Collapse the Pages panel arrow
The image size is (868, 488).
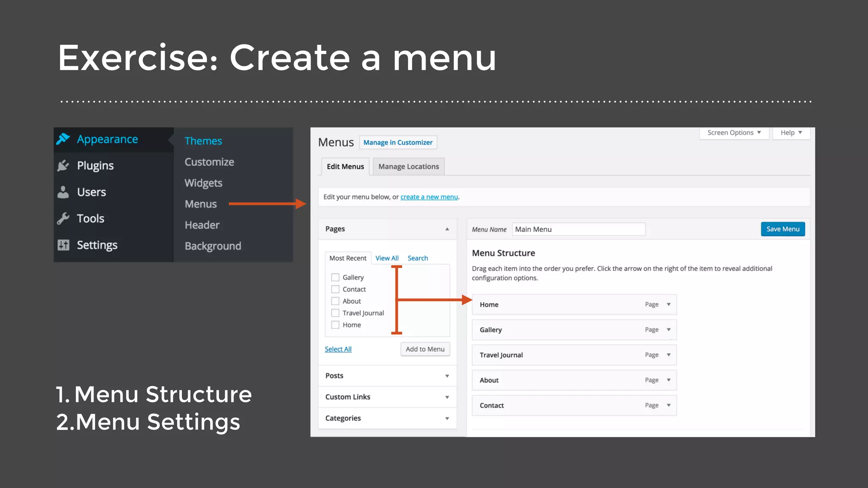[447, 229]
